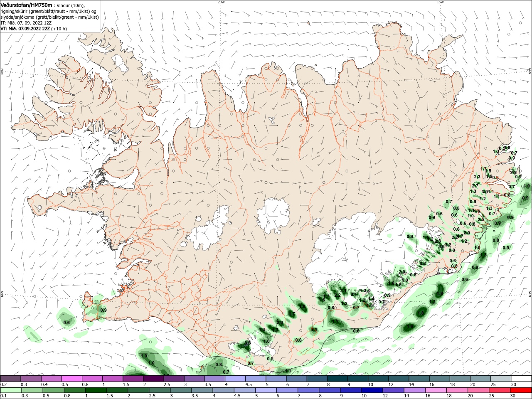
Task: Select the 'rigning/skúrir' legend description line
Action: click(x=49, y=11)
